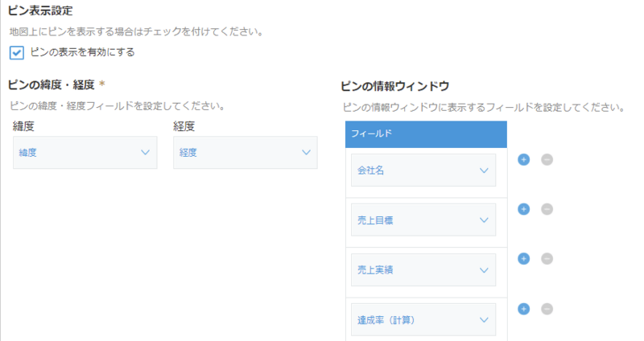Uncheck ピンの表示を有効にする checkbox
Screen dimensions: 644x341
click(x=17, y=53)
